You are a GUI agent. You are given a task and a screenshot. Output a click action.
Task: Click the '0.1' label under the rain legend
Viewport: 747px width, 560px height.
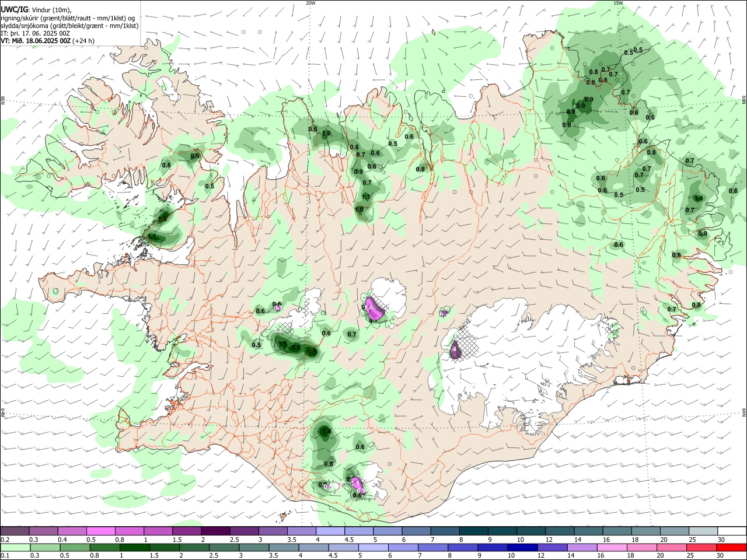(5, 555)
